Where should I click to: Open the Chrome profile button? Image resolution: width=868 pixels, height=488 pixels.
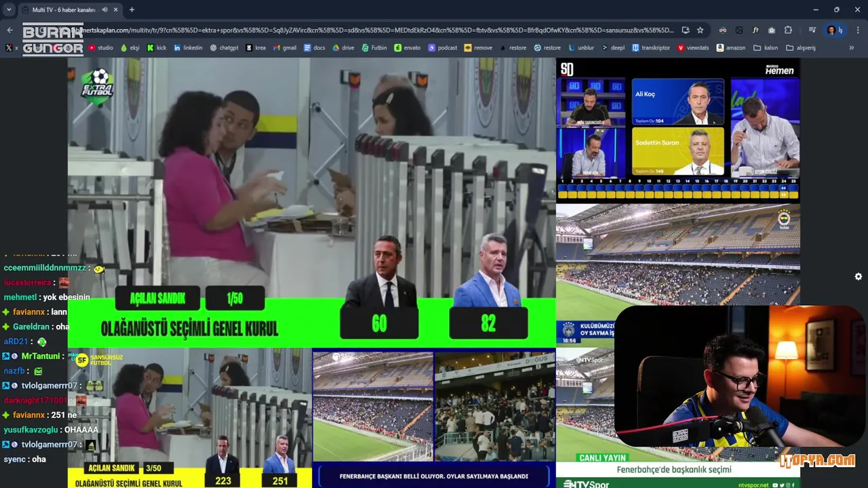(834, 30)
